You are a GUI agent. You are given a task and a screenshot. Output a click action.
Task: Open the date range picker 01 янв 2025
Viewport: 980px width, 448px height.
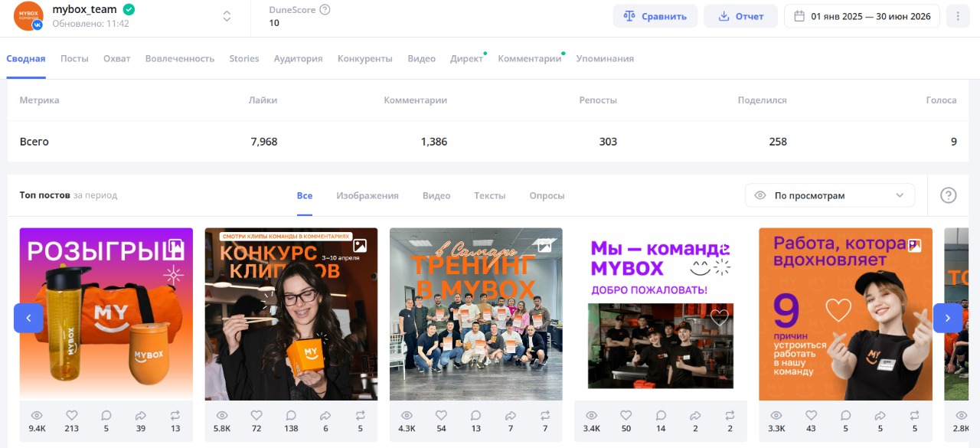point(863,16)
